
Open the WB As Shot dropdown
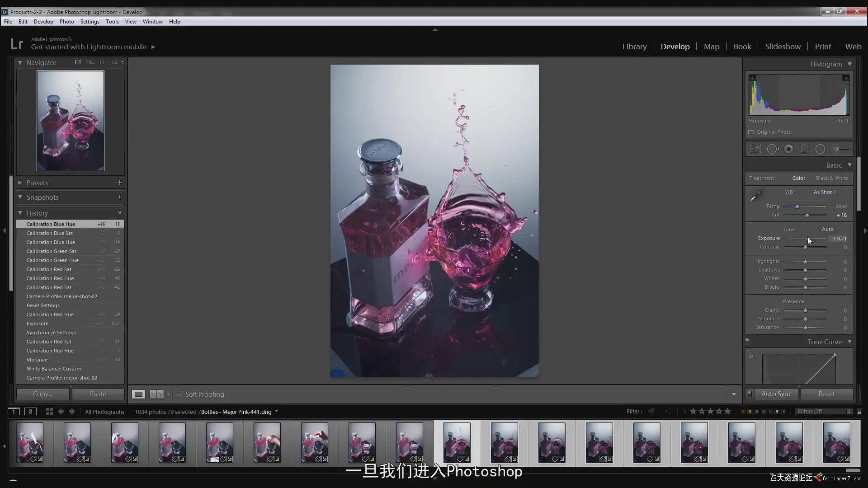point(825,192)
